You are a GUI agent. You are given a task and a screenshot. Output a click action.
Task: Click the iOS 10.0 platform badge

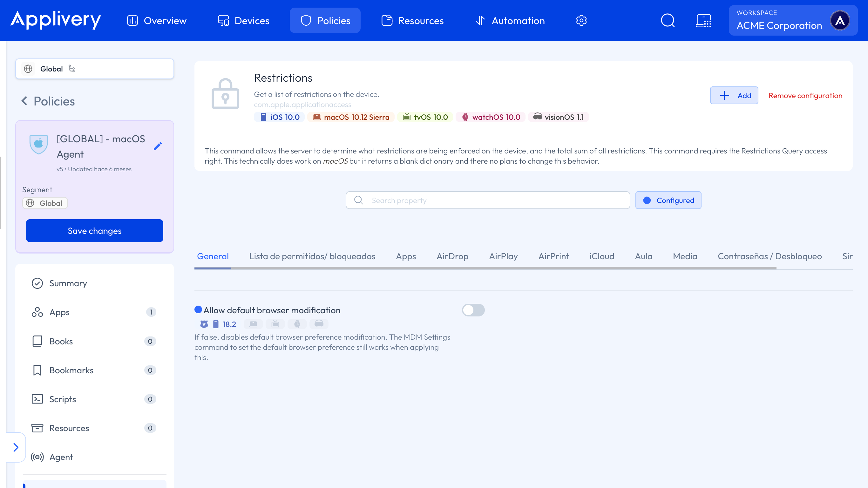tap(279, 117)
